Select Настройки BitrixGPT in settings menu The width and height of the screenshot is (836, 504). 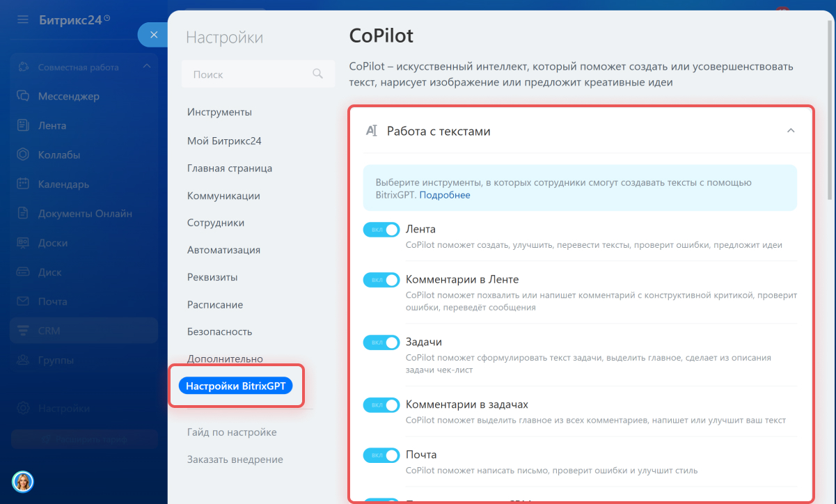[x=235, y=386]
